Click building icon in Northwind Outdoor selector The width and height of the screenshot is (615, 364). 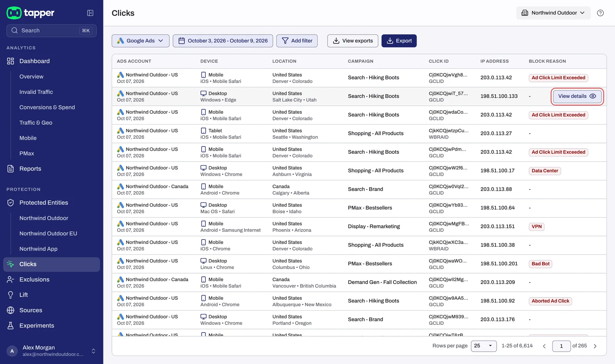click(525, 13)
